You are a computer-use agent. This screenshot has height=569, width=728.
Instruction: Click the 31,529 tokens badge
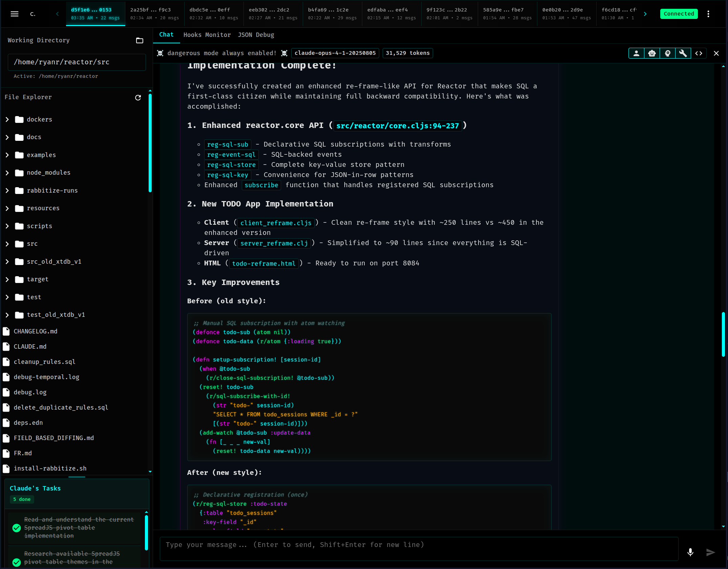click(x=408, y=53)
